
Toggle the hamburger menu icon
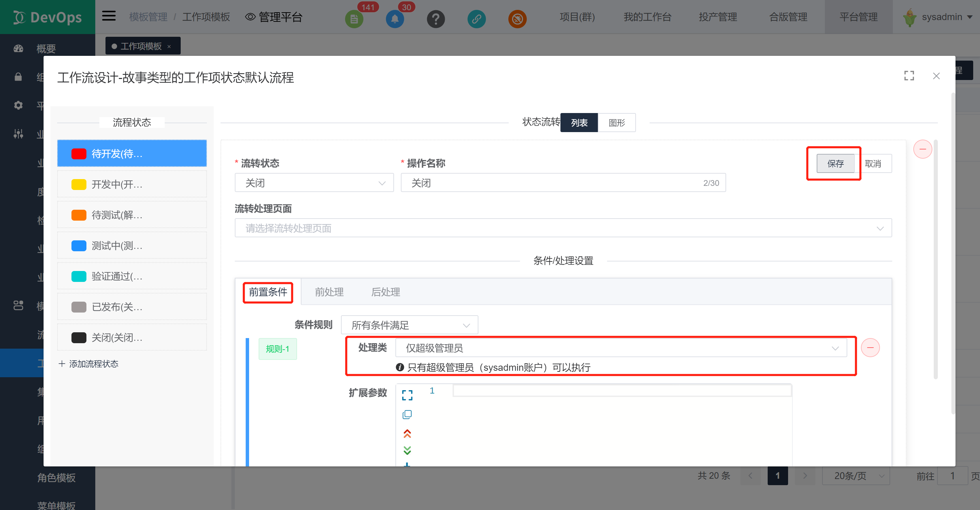tap(109, 16)
